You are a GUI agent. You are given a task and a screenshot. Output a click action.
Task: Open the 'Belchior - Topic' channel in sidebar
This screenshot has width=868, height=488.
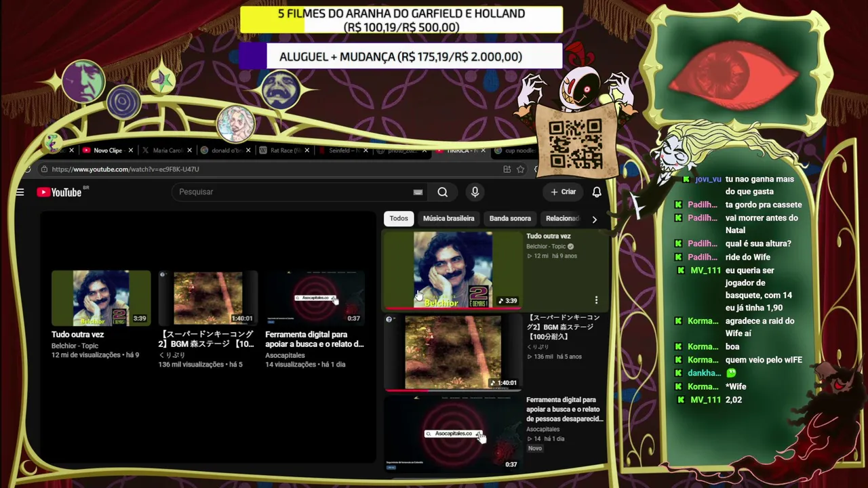(x=546, y=247)
